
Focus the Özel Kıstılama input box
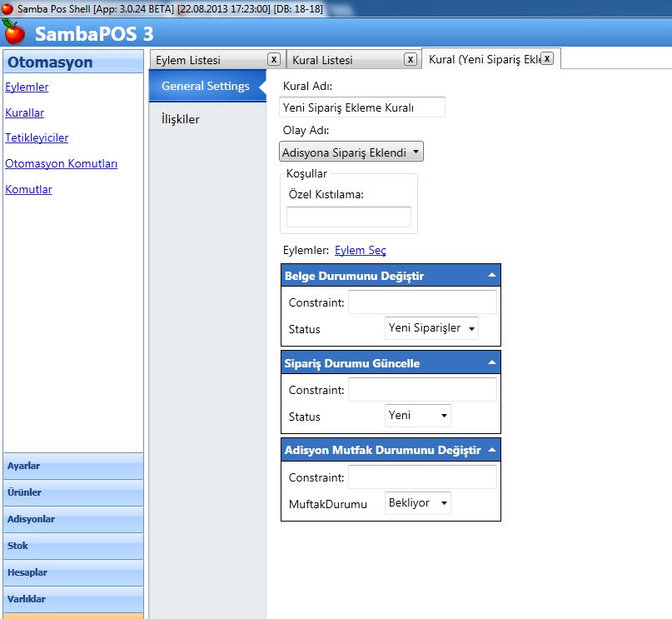click(348, 217)
